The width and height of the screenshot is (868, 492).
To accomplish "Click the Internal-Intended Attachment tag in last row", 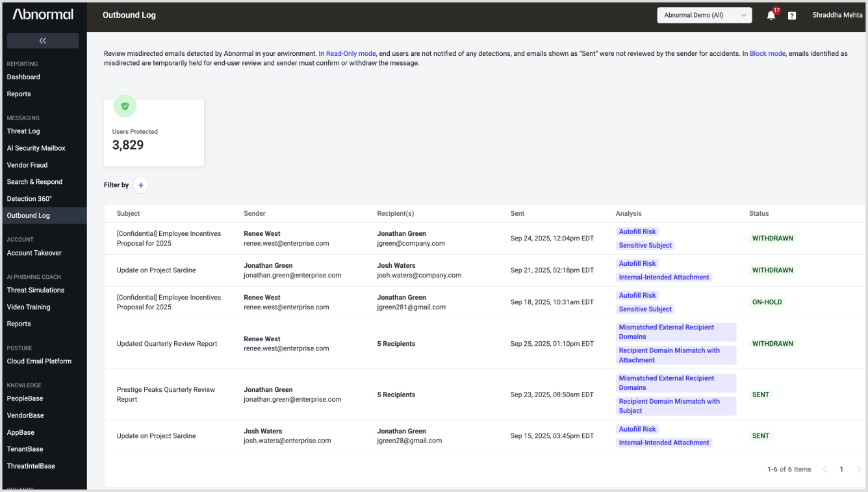I will [x=664, y=443].
